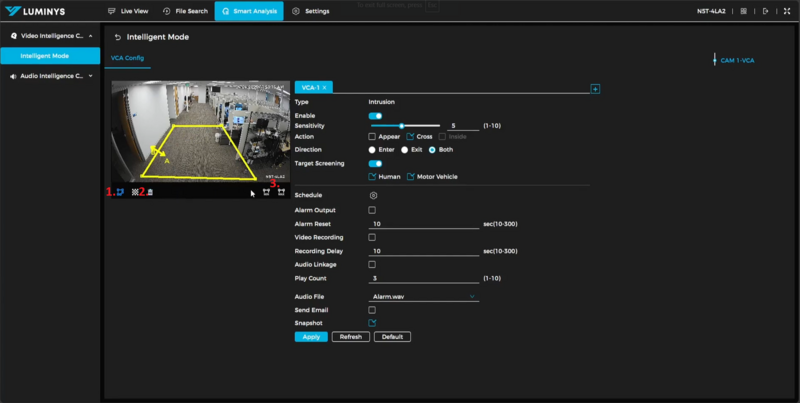Viewport: 800px width, 403px height.
Task: Click the Default button
Action: coord(392,337)
